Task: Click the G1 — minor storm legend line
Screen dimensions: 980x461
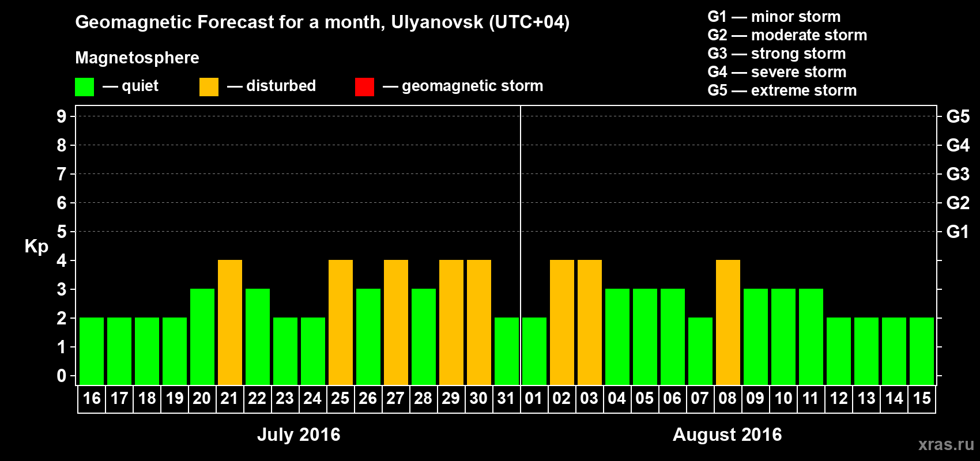Action: [774, 17]
